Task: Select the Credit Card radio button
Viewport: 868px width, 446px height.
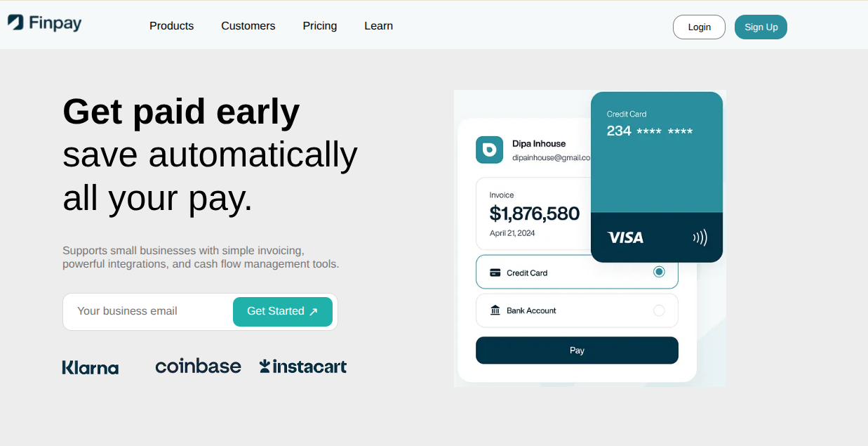Action: 659,272
